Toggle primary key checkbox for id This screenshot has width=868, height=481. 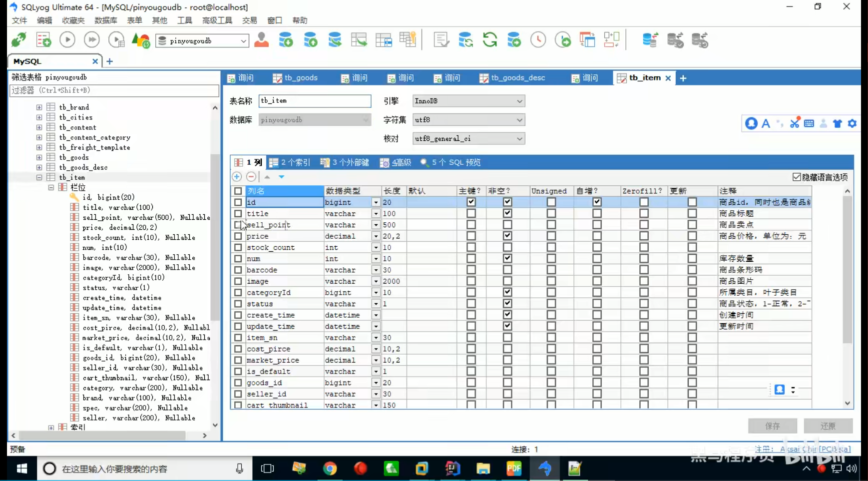click(x=471, y=202)
